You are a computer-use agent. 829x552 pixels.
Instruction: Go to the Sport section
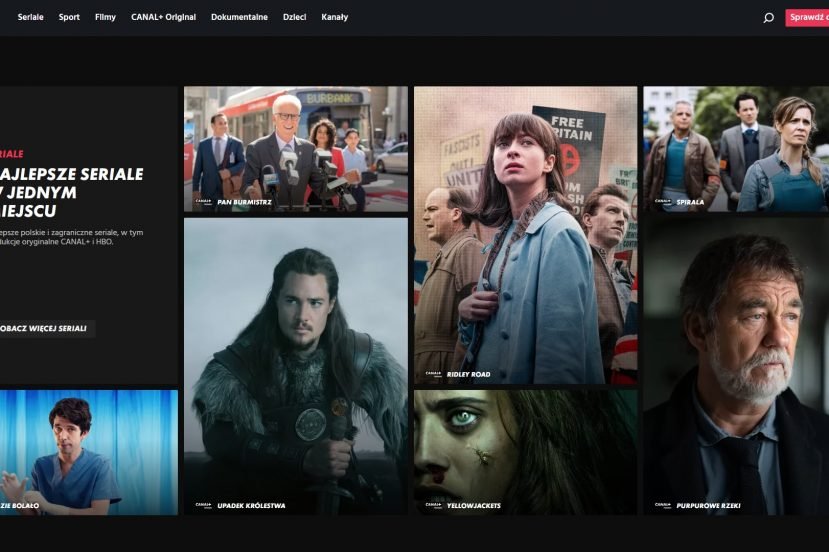pyautogui.click(x=69, y=17)
